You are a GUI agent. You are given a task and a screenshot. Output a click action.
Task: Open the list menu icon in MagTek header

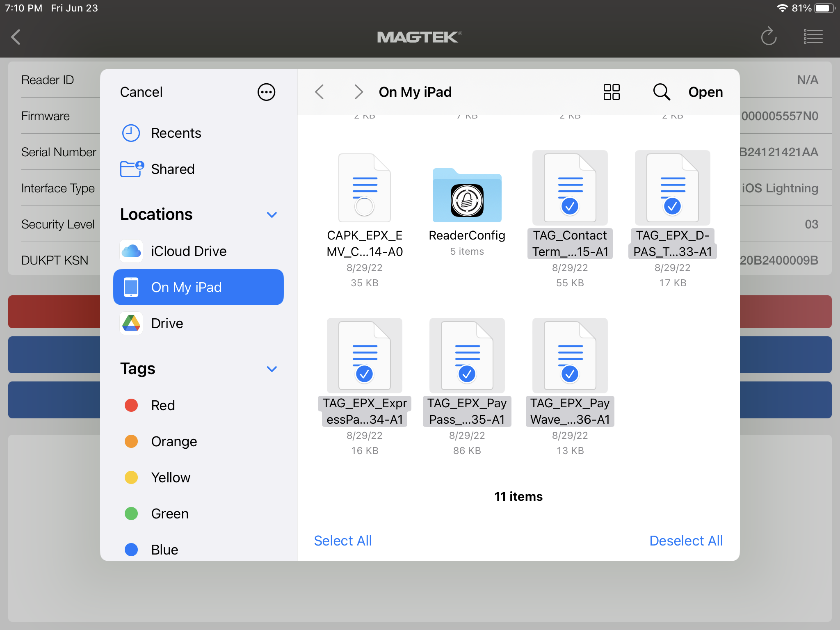click(x=813, y=37)
